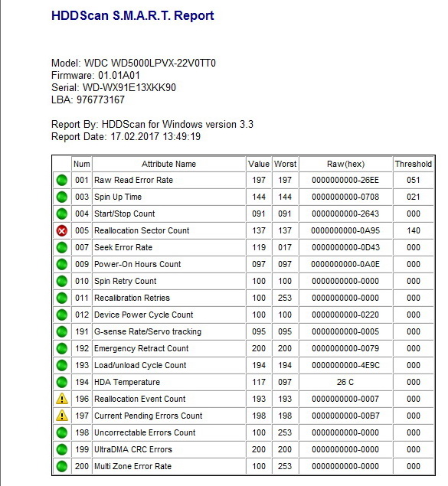Click the green status icon for Multi Zone Error Rate
This screenshot has height=486, width=448.
62,466
